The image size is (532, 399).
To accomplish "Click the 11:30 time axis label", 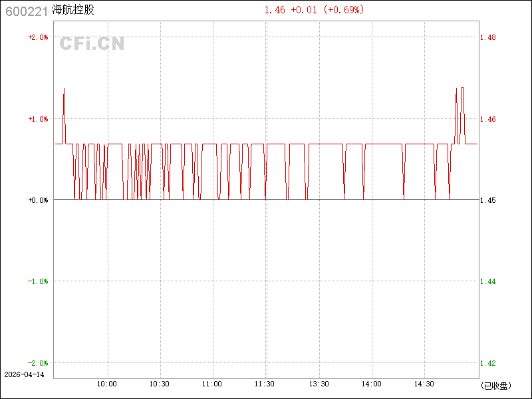I will click(x=265, y=384).
